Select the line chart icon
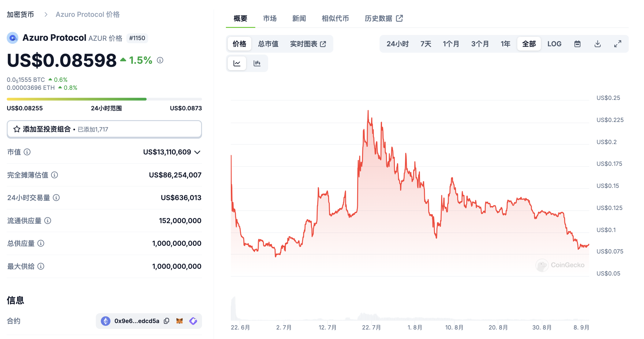Image resolution: width=644 pixels, height=339 pixels. [x=237, y=63]
